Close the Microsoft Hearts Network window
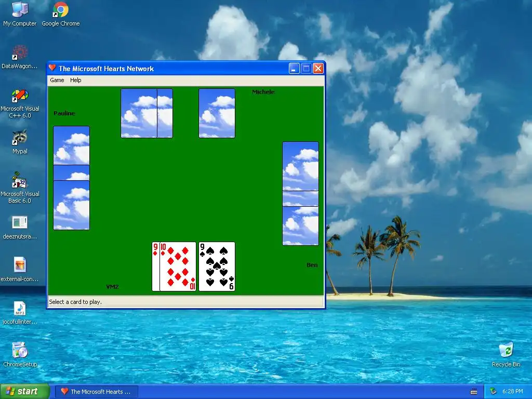Screen dimensions: 532x399 point(318,69)
